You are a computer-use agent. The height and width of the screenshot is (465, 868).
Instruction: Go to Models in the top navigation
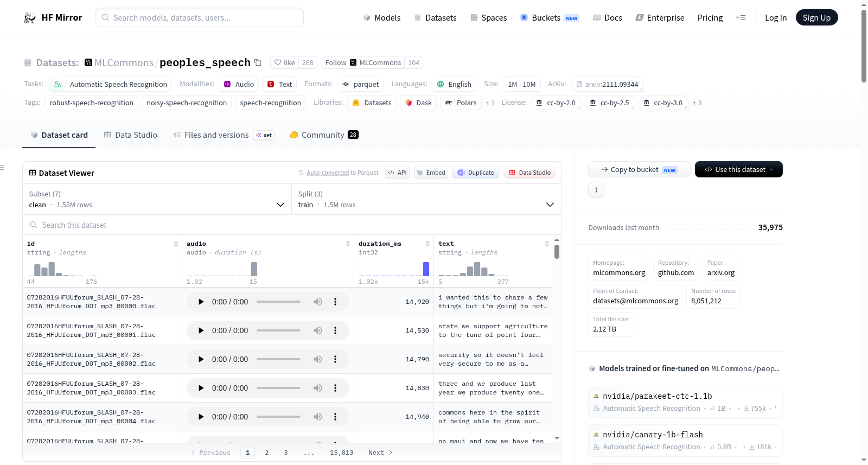tap(381, 17)
